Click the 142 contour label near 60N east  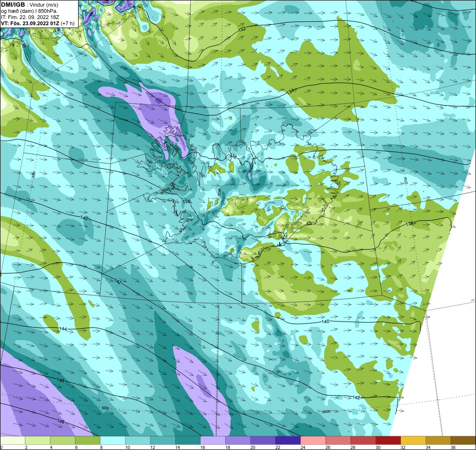coord(356,397)
